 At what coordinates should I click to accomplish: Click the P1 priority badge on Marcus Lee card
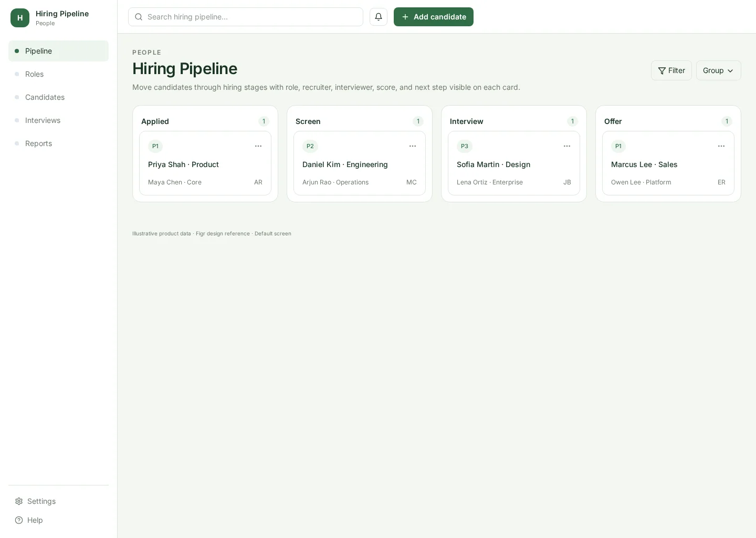tap(618, 146)
